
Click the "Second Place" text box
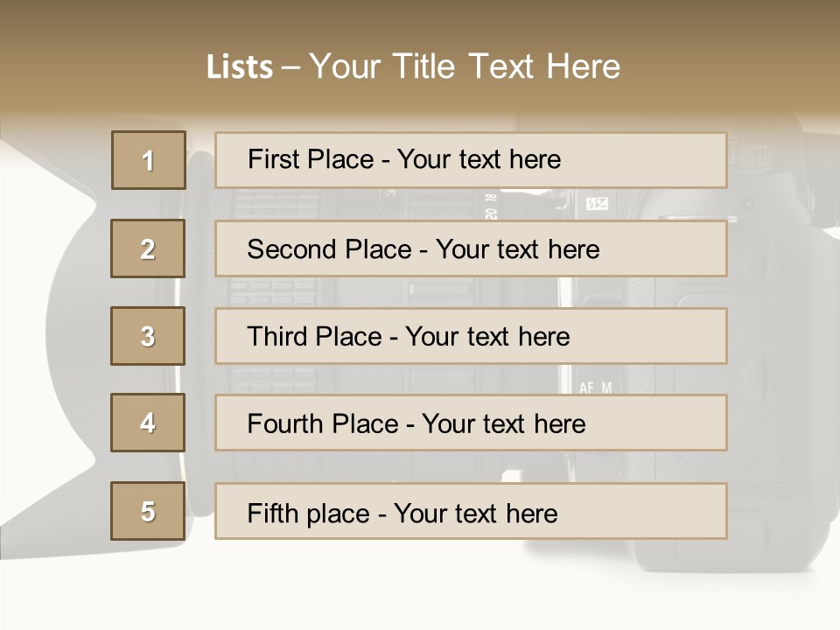(471, 248)
